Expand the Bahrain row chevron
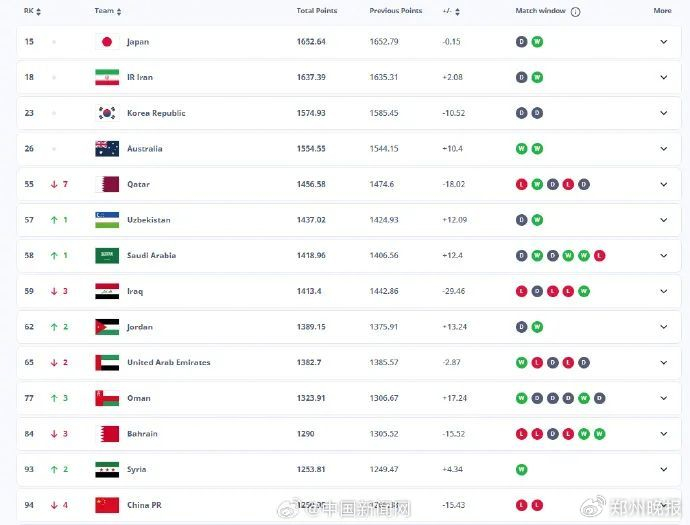Viewport: 690px width, 525px height. click(664, 434)
